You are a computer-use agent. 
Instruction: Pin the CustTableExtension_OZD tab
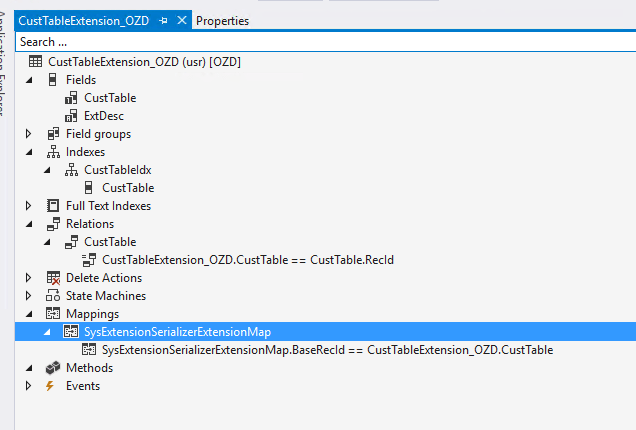(x=163, y=21)
